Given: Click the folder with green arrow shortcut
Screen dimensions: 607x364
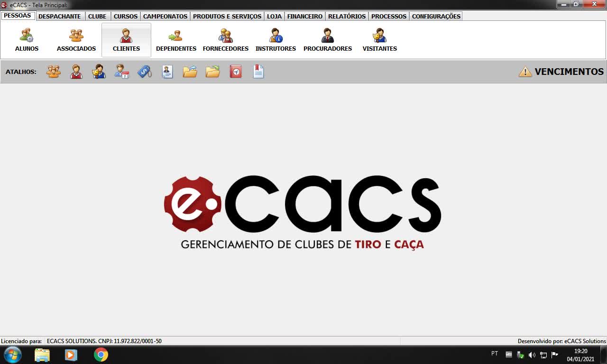Looking at the screenshot, I should click(x=213, y=72).
